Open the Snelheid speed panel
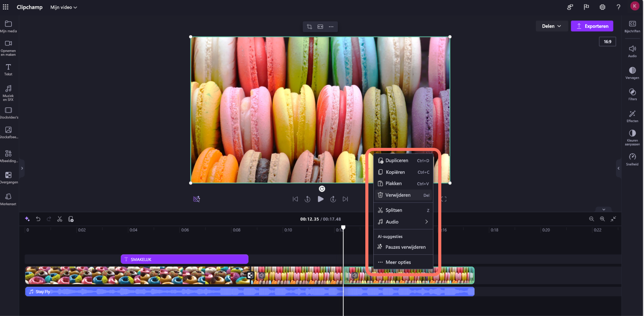 point(633,159)
